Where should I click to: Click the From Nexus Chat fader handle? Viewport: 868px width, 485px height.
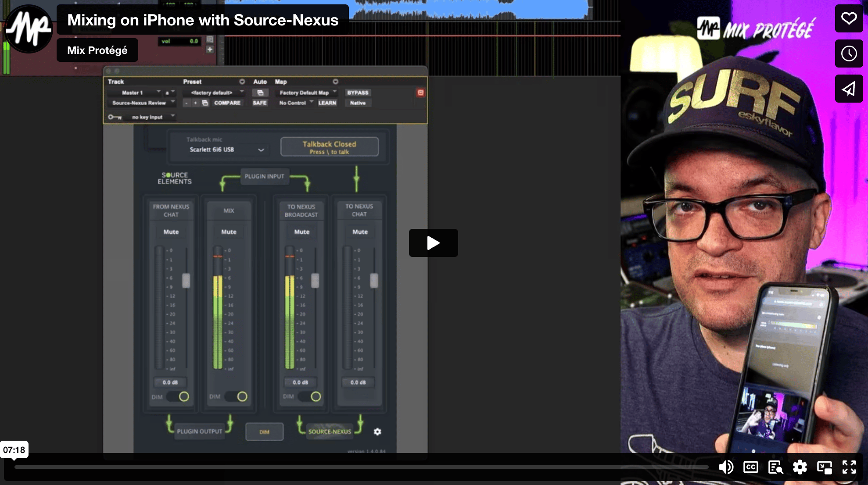(186, 281)
